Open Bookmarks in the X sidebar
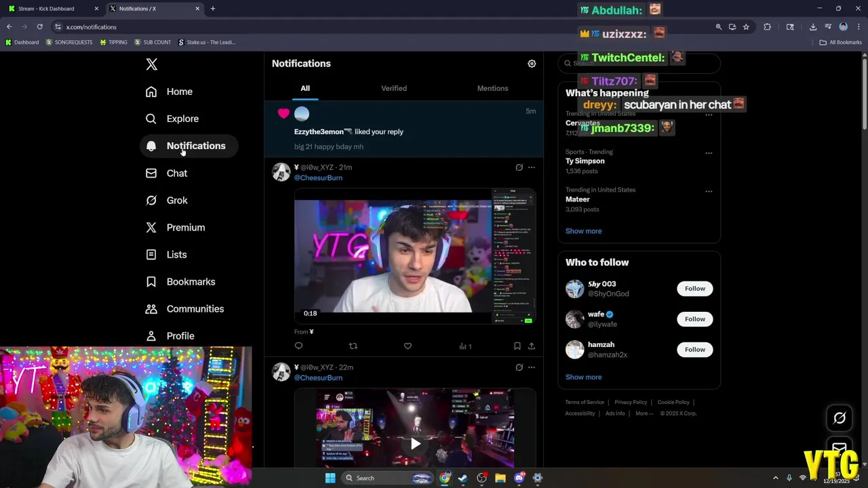 tap(181, 281)
